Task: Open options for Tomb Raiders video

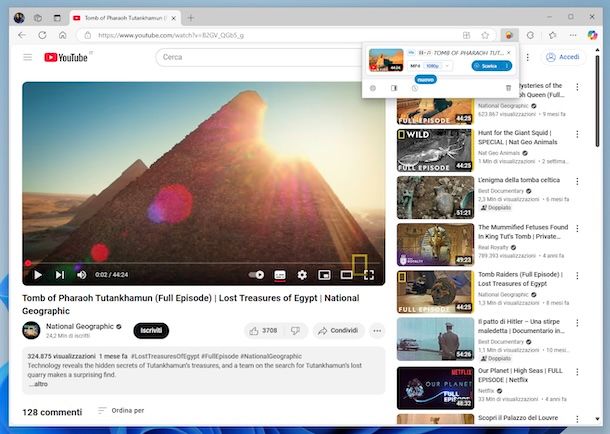Action: (577, 275)
